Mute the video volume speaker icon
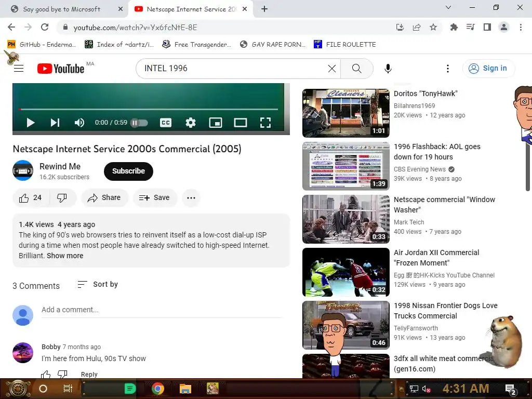The image size is (532, 399). tap(79, 123)
